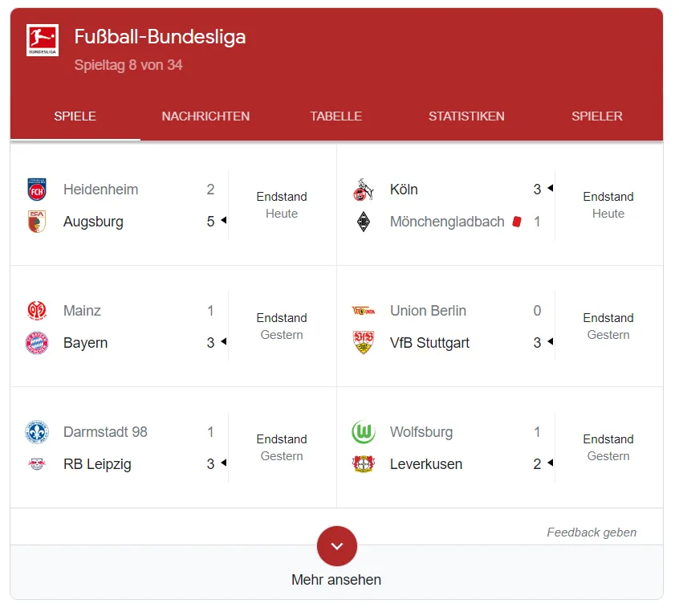Image resolution: width=679 pixels, height=616 pixels.
Task: Open the Mainz vs Bayern match result
Action: pos(173,326)
